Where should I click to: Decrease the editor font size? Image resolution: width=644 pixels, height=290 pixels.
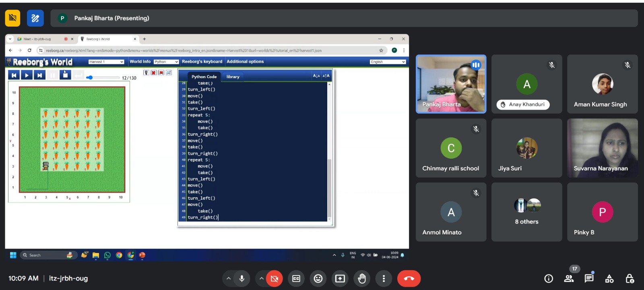[316, 76]
